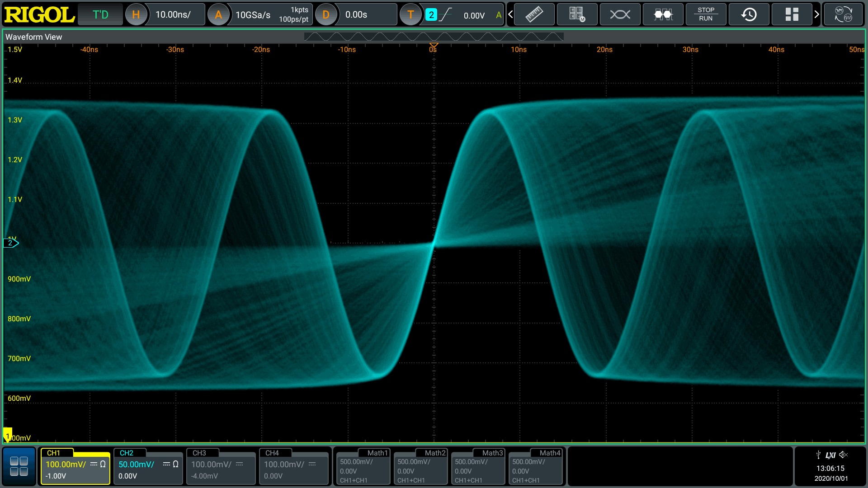
Task: Open the multi-window display layout icon
Action: pyautogui.click(x=792, y=14)
